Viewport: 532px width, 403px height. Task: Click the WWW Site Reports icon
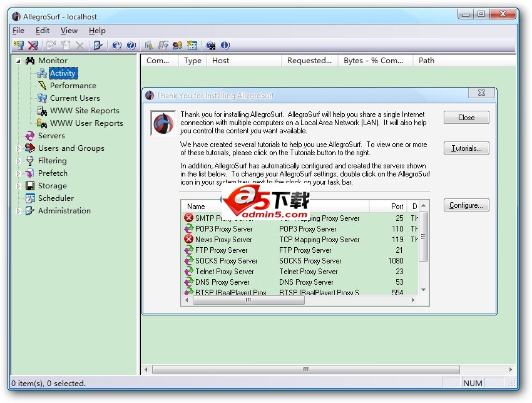[41, 111]
